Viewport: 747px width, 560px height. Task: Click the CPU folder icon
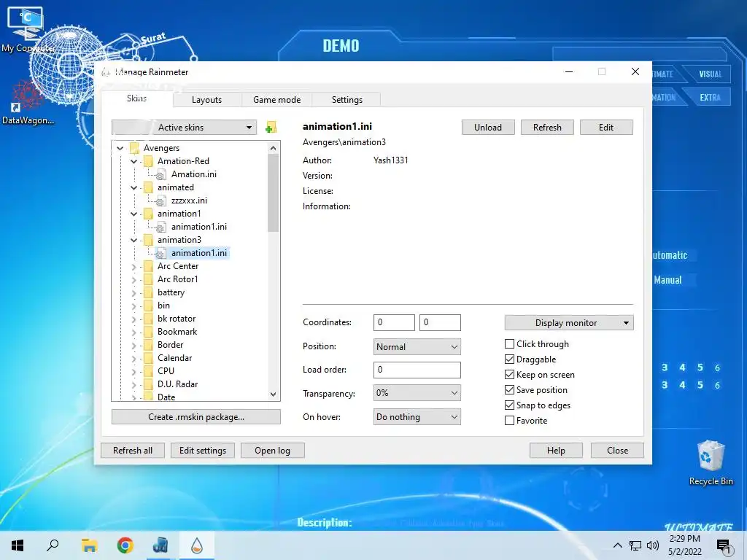(x=148, y=371)
